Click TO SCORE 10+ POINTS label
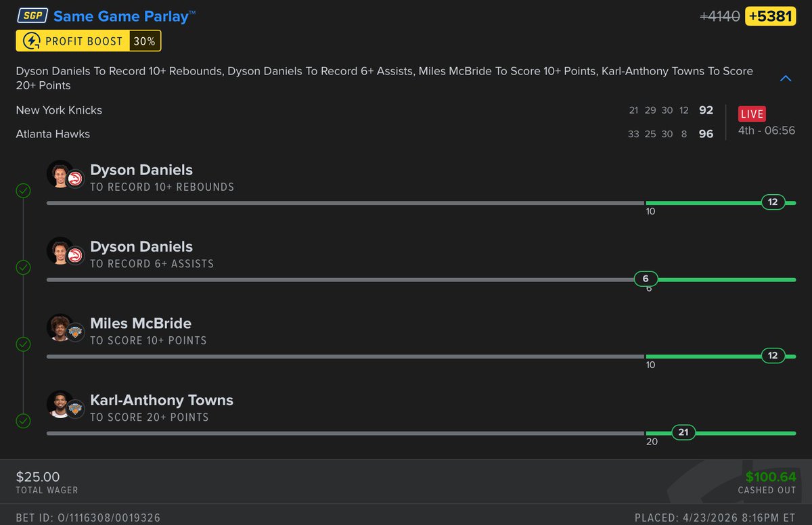This screenshot has width=812, height=525. point(148,340)
